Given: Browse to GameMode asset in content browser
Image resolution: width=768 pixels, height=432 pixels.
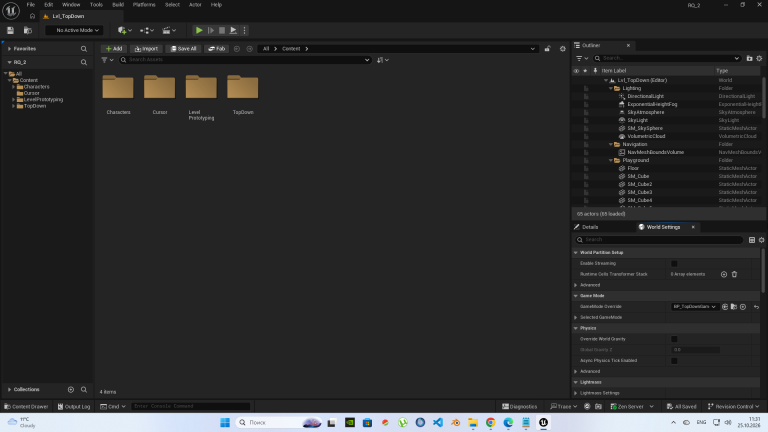Looking at the screenshot, I should coord(734,307).
